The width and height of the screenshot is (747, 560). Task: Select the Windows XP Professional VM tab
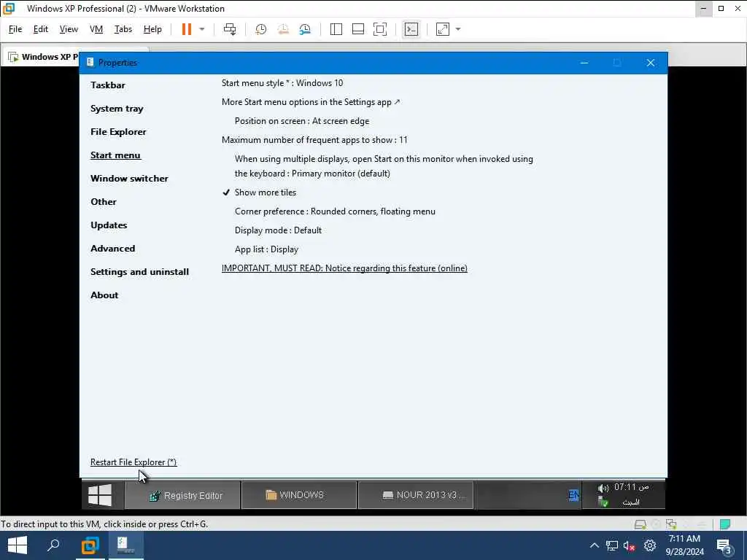(x=43, y=57)
